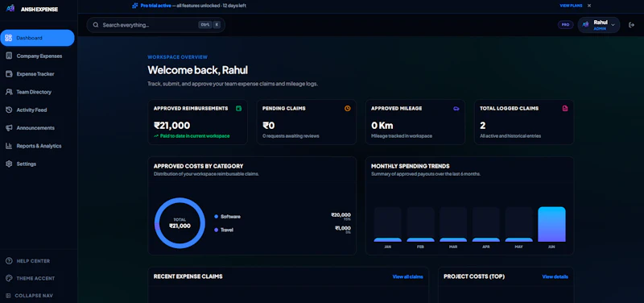Viewport: 644px width, 303px height.
Task: Click the ₹1,000 Travel amount
Action: [x=343, y=228]
